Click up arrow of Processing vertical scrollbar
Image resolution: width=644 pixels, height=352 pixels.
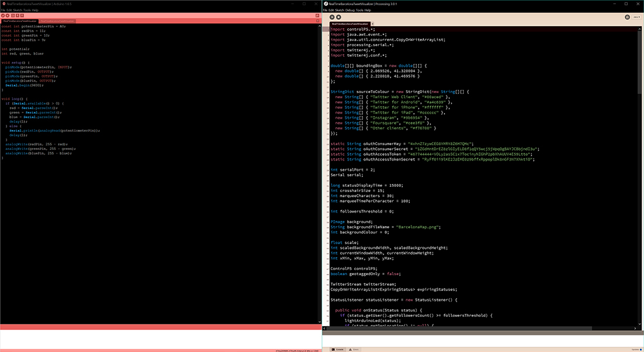point(639,29)
